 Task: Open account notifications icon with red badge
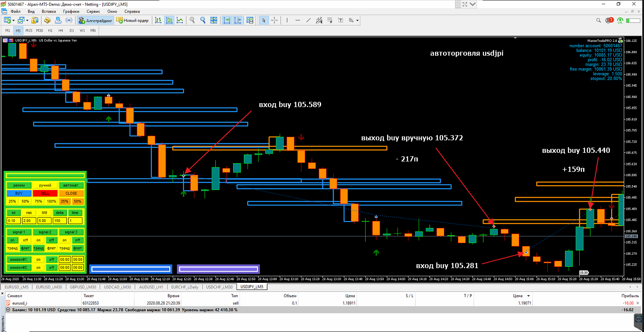(609, 20)
